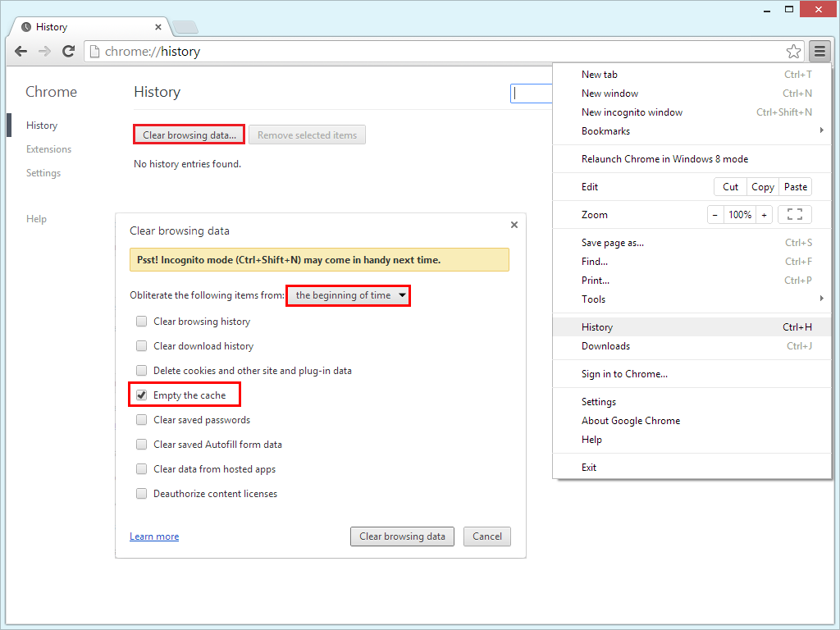Check Clear saved passwords
Image resolution: width=840 pixels, height=630 pixels.
(x=141, y=419)
